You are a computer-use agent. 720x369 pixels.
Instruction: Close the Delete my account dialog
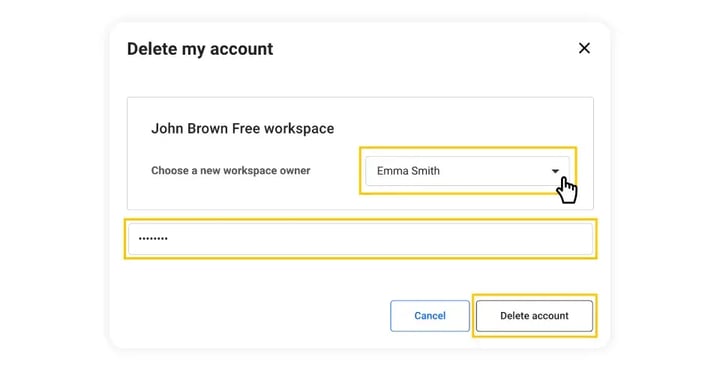tap(584, 48)
